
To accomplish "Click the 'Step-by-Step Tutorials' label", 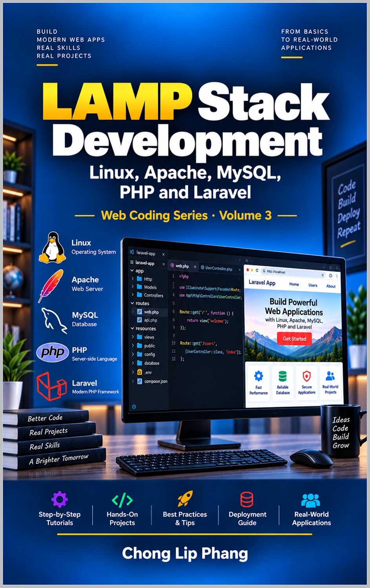I will (x=60, y=518).
